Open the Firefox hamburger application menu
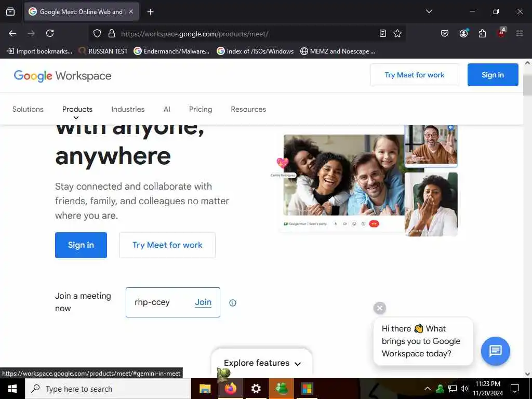 coord(520,33)
